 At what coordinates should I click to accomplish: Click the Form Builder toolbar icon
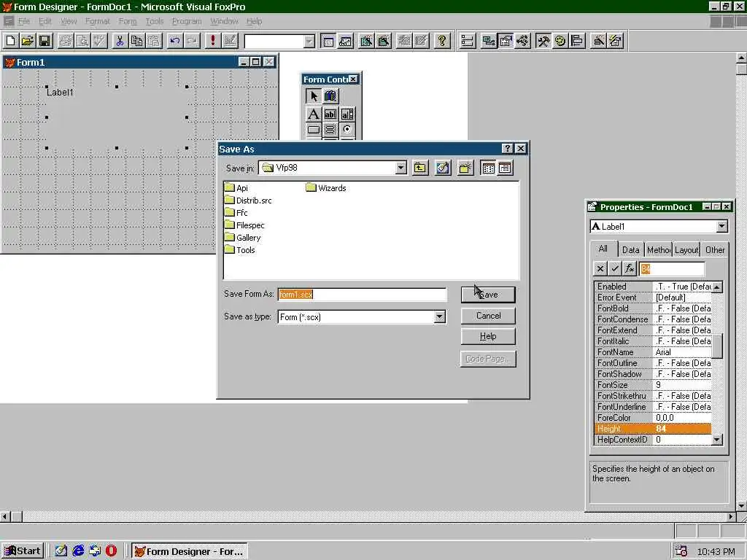[598, 41]
